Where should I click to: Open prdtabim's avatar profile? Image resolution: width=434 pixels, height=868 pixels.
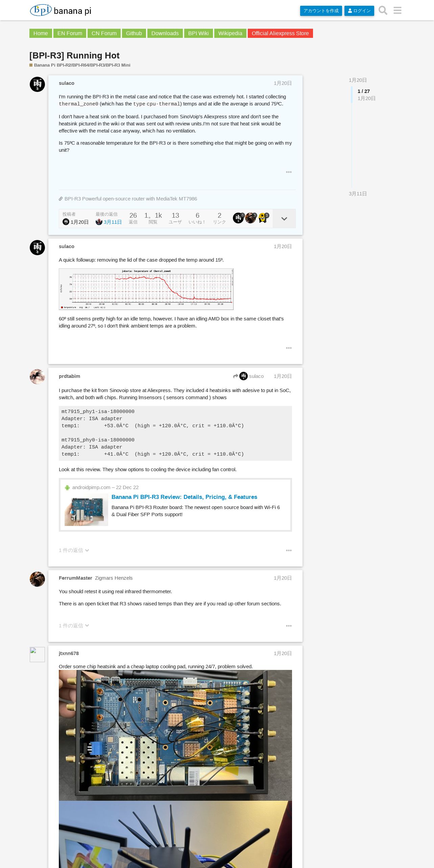37,377
